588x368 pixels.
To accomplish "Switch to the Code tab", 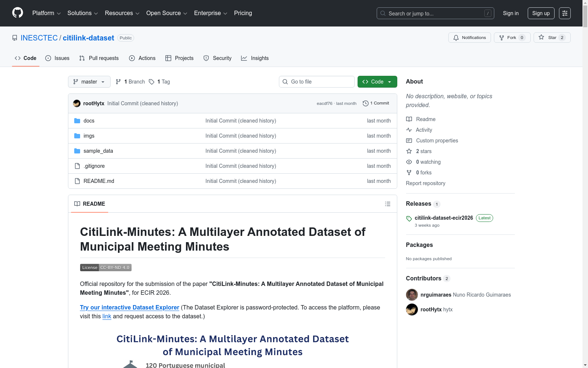I will 26,58.
